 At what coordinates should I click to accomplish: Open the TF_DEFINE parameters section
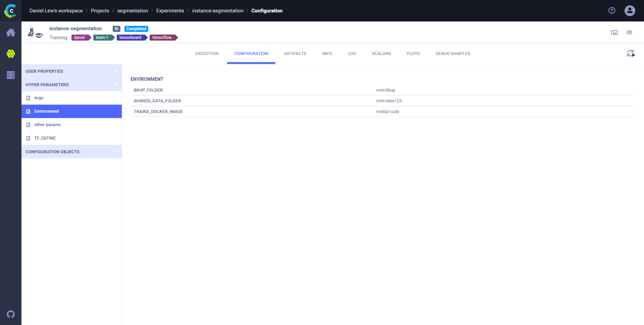[45, 138]
